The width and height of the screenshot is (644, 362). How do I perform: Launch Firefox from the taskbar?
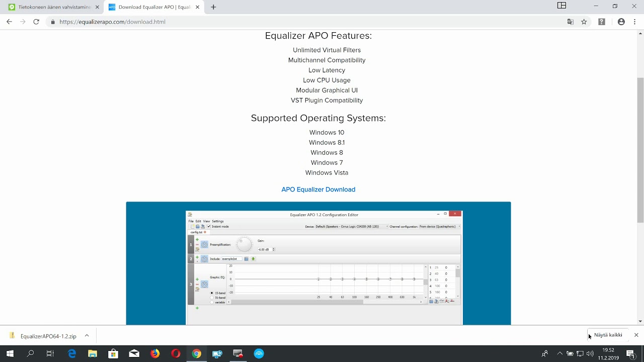click(155, 353)
